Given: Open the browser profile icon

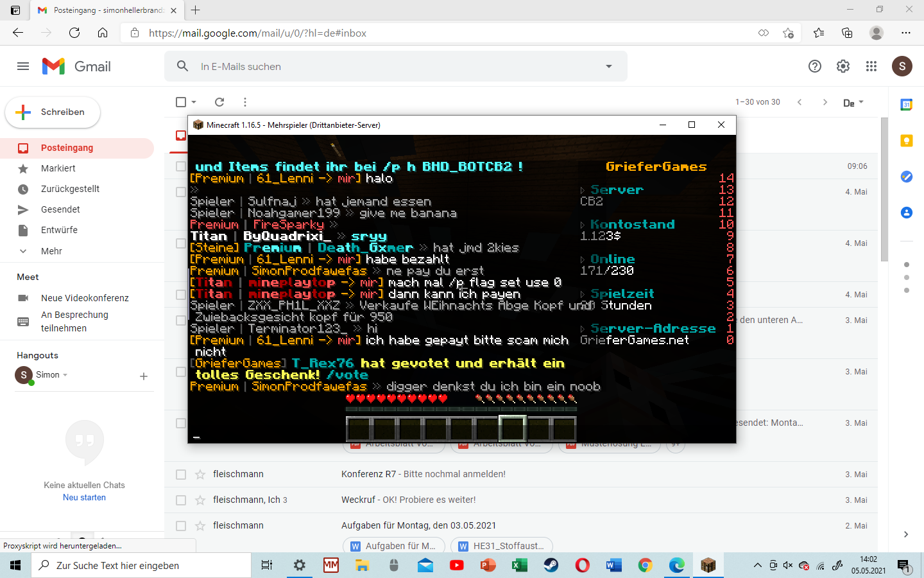Looking at the screenshot, I should 877,33.
